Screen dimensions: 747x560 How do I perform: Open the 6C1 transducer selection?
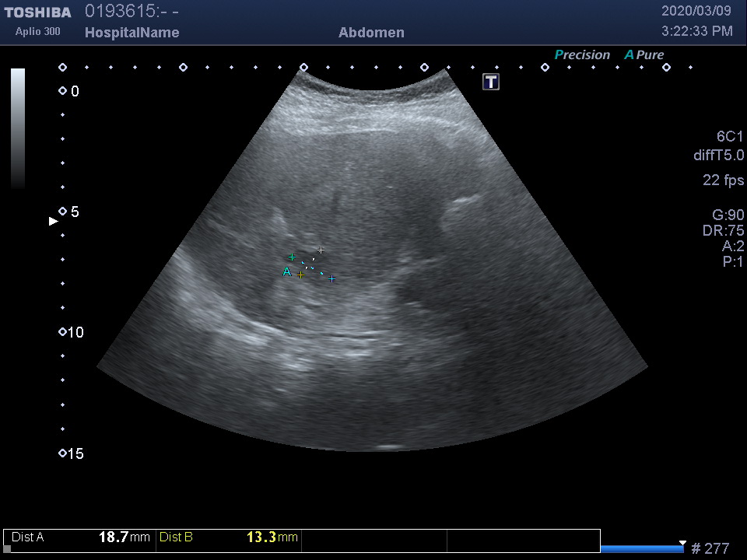pos(730,137)
